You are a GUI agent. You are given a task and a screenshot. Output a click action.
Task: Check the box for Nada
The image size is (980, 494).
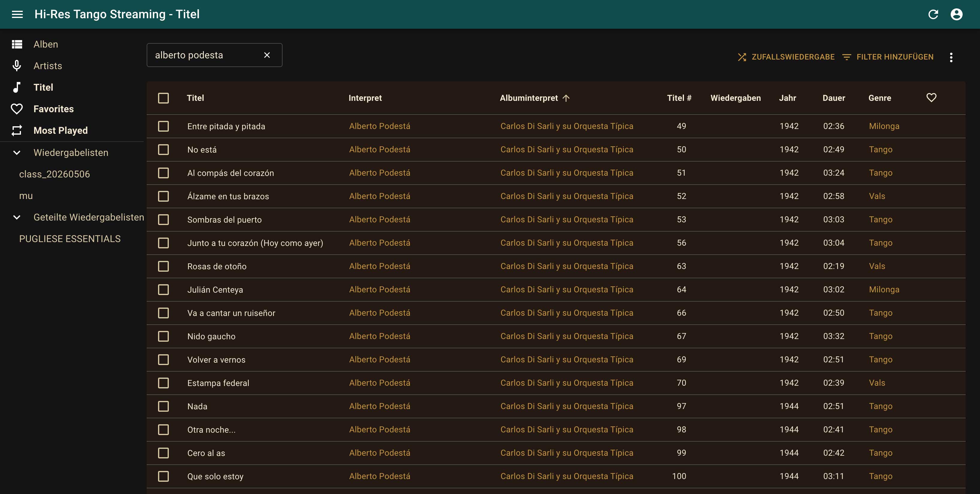tap(164, 406)
